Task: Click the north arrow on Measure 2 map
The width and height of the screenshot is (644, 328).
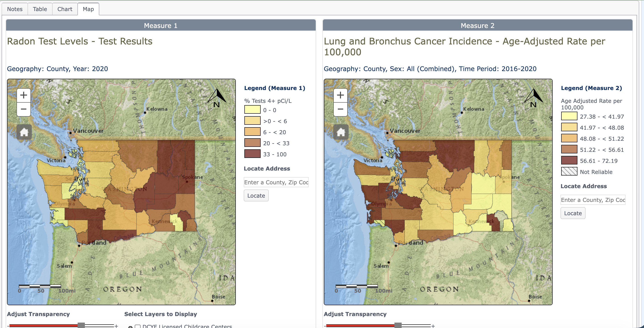Action: pyautogui.click(x=533, y=98)
